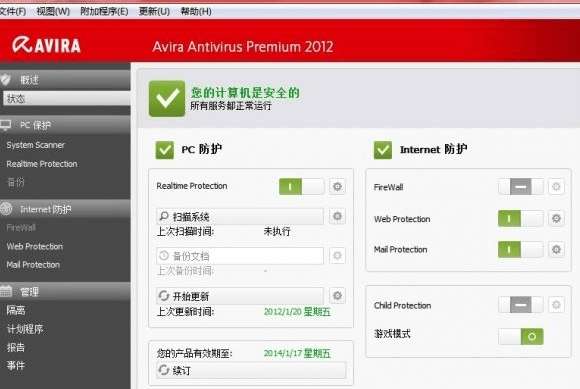Open settings gear beside 扫描系统
580x389 pixels.
(x=337, y=216)
